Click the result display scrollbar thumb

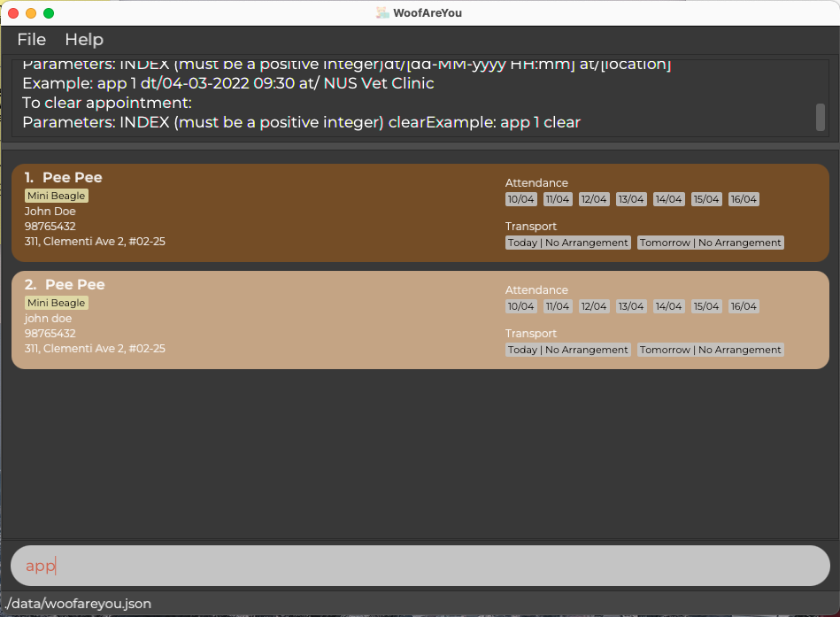(821, 117)
